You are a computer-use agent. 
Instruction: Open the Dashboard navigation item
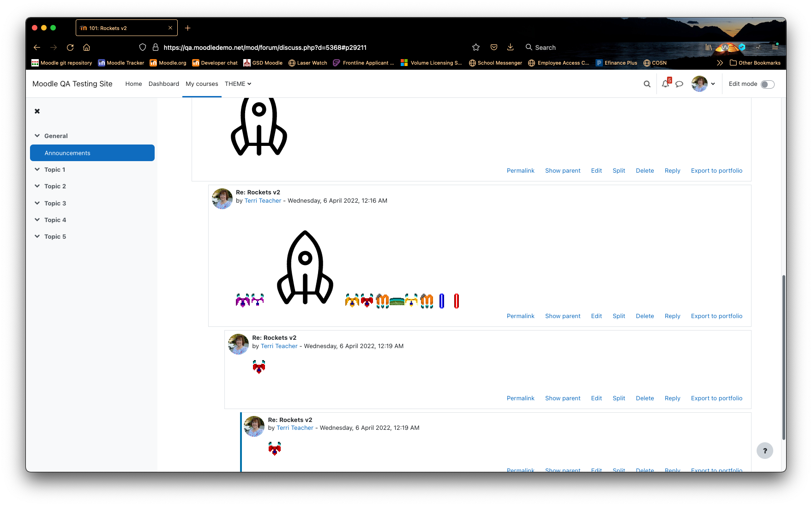tap(164, 84)
